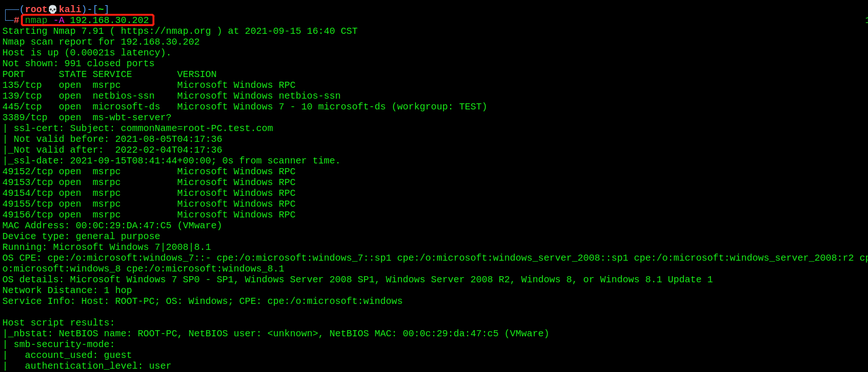Select the '3389/tcp' port entry
Screen dimensions: 868x372
25,117
